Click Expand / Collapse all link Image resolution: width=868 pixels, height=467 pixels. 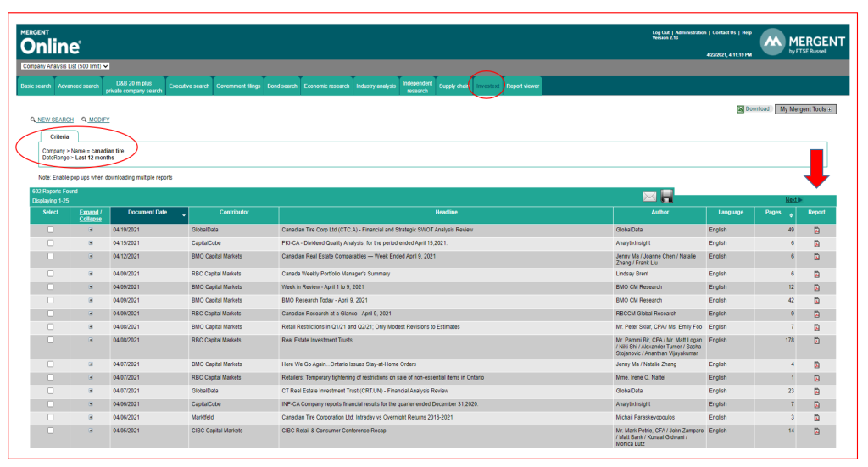pos(90,215)
